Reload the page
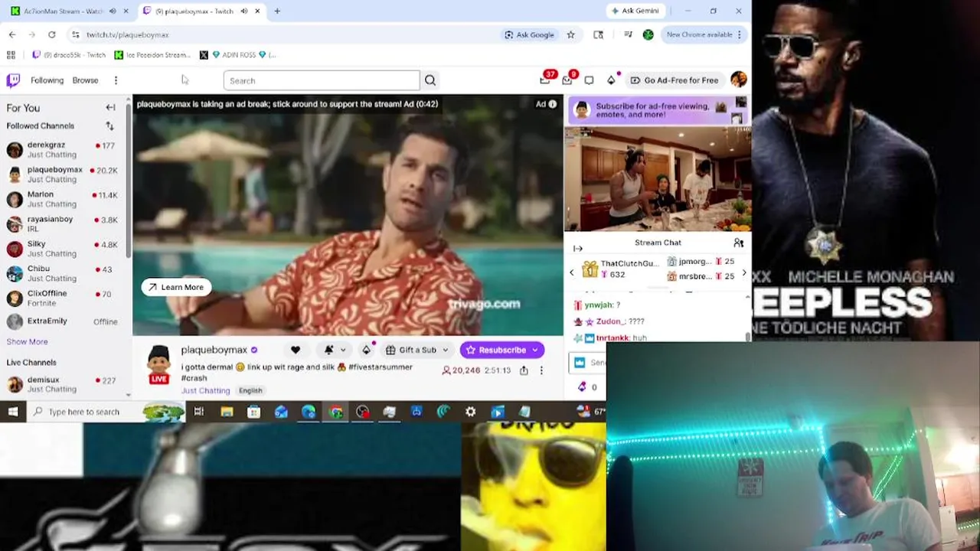This screenshot has height=551, width=980. [52, 34]
